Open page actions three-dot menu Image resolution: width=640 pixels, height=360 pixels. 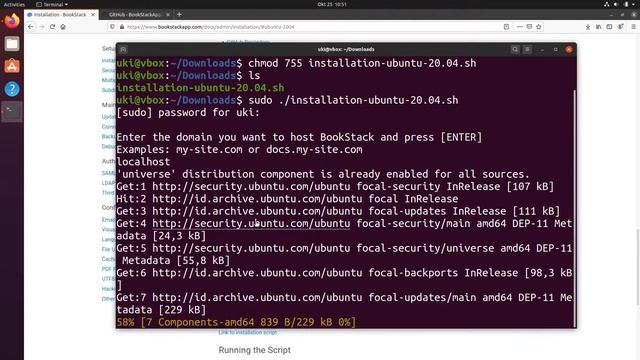520,27
